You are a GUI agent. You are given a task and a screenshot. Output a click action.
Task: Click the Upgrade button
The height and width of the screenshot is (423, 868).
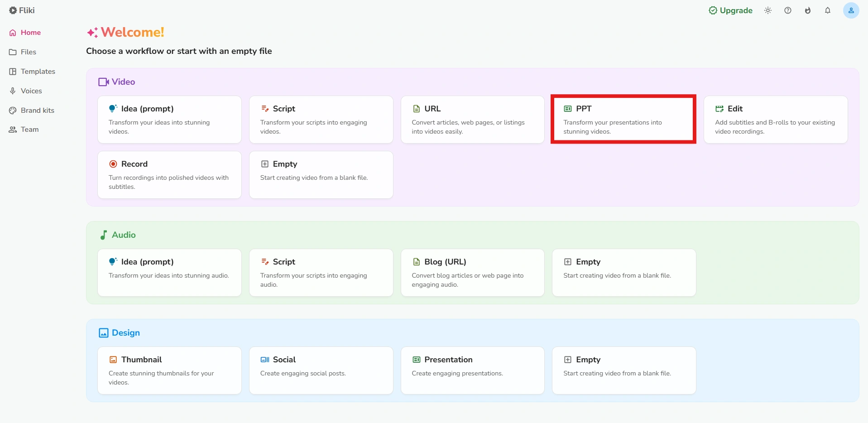pos(731,10)
